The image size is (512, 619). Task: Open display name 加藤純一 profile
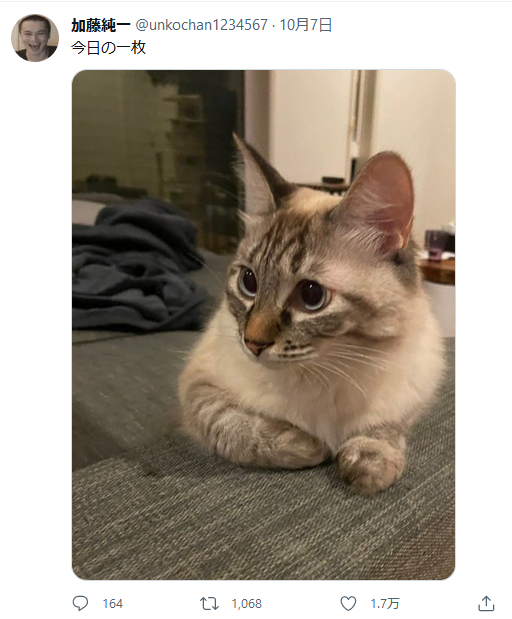point(101,25)
